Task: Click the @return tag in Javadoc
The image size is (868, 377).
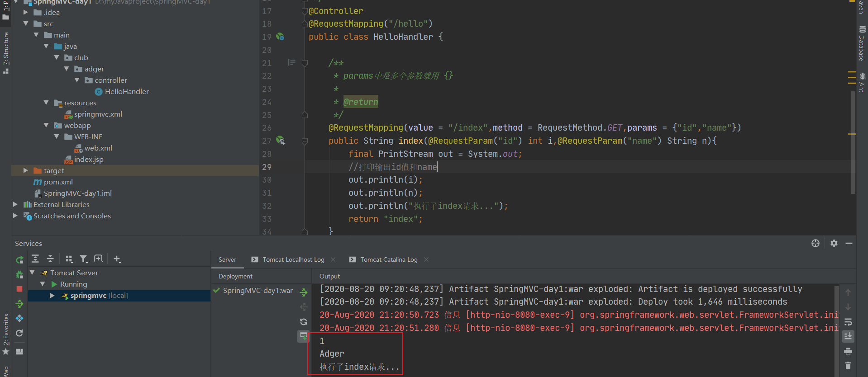Action: click(x=361, y=102)
